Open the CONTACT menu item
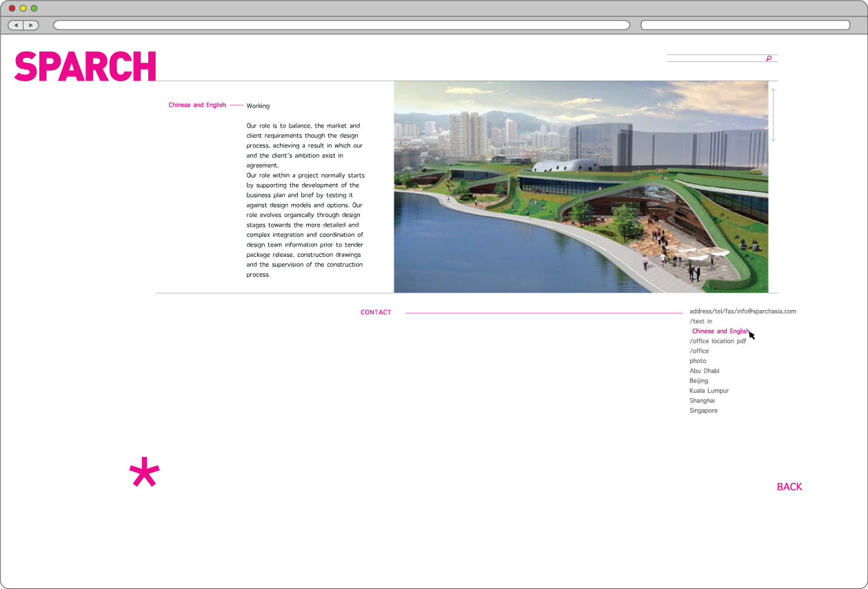 376,313
